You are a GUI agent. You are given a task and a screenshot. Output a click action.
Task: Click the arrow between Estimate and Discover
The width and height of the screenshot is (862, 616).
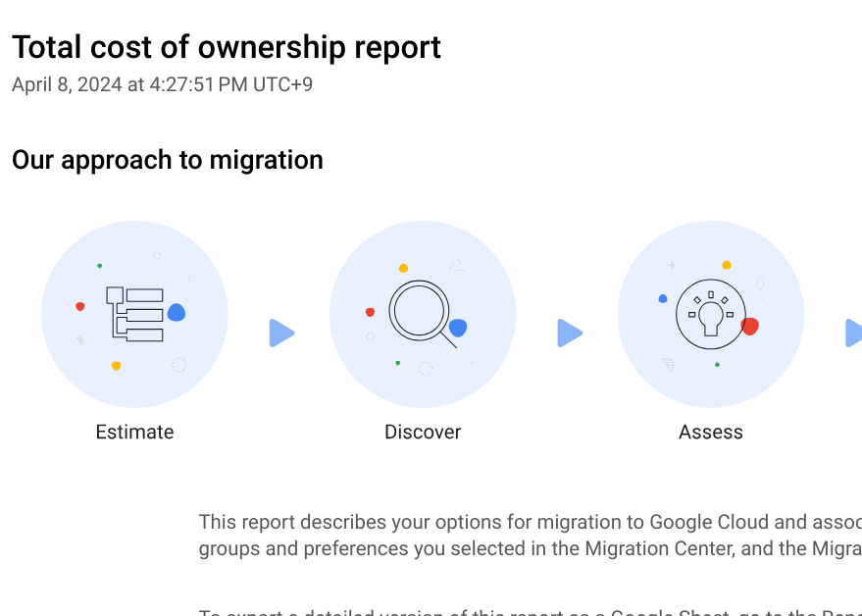point(282,333)
